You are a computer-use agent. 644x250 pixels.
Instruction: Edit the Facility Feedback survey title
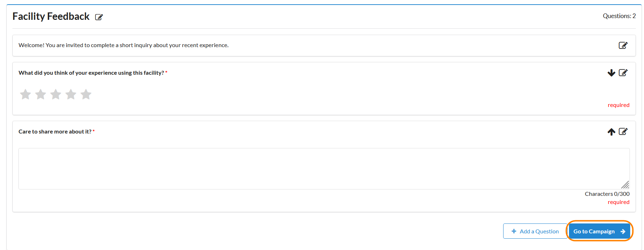[x=99, y=17]
